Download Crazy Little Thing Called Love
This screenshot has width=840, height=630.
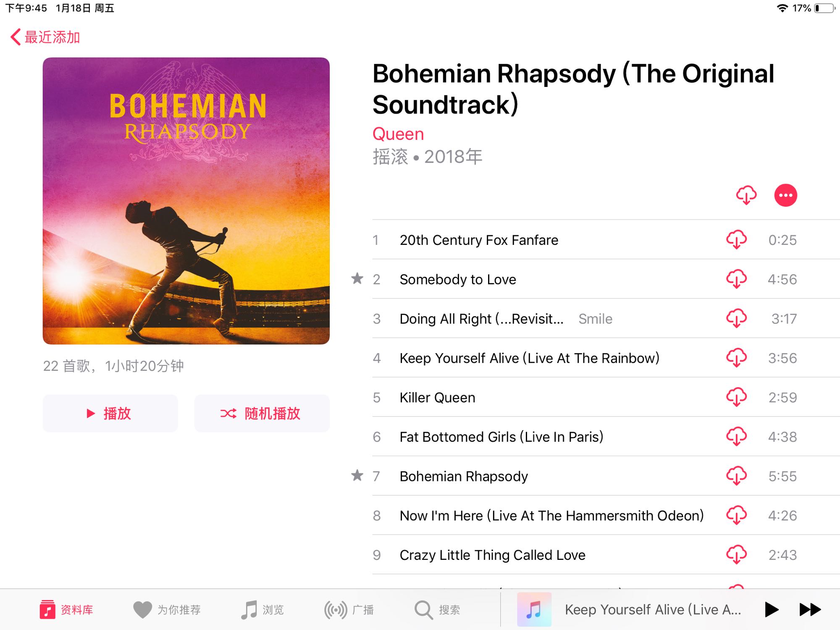736,555
